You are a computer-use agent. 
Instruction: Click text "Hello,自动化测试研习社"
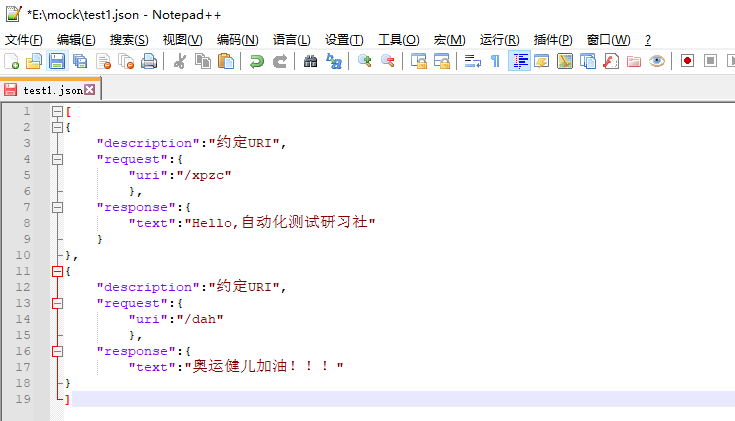click(x=280, y=222)
